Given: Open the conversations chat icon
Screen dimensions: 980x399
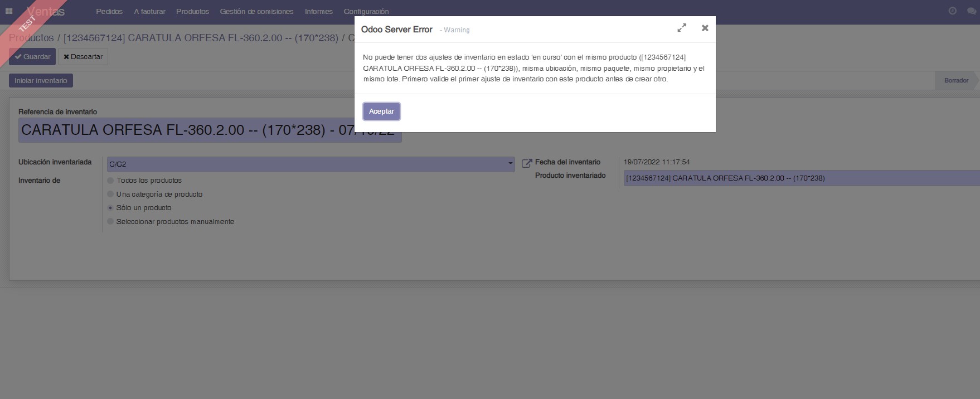Looking at the screenshot, I should tap(971, 11).
